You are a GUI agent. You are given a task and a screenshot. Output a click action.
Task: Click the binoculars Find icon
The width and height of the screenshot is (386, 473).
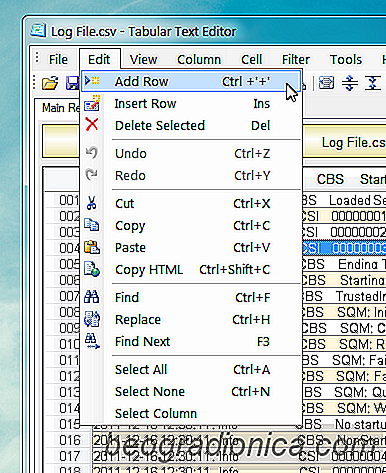[91, 297]
